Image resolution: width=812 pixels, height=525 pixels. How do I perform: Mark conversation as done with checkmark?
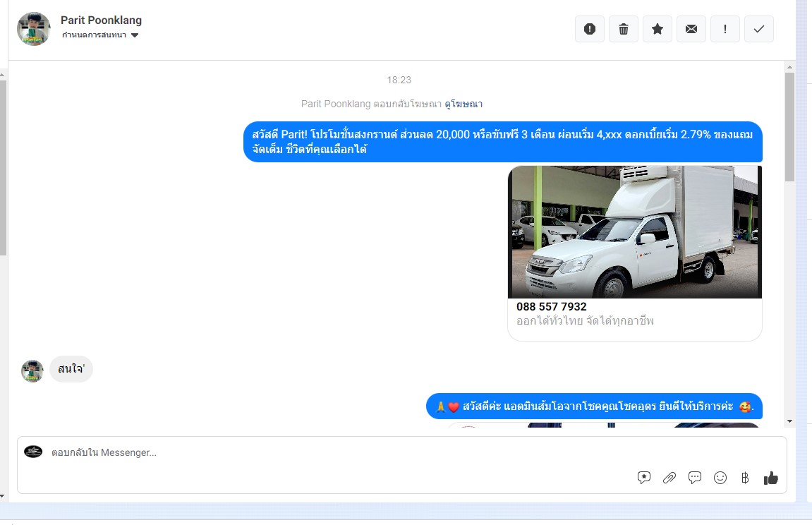pos(758,29)
